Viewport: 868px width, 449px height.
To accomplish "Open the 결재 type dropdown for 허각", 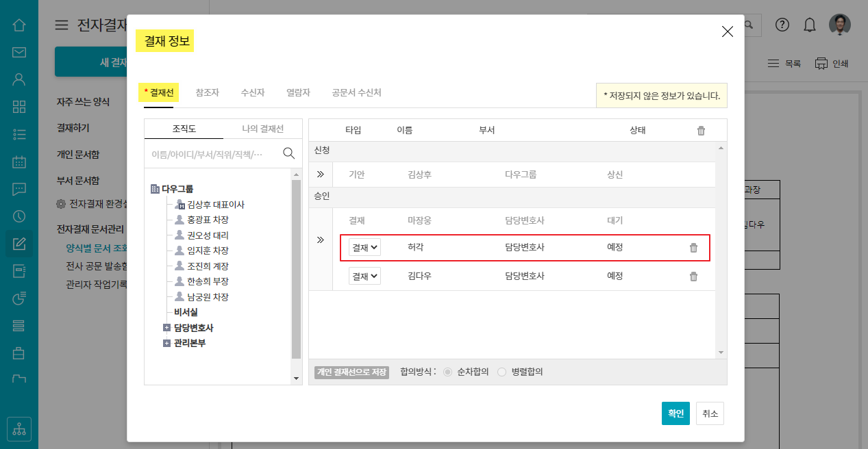I will coord(364,248).
